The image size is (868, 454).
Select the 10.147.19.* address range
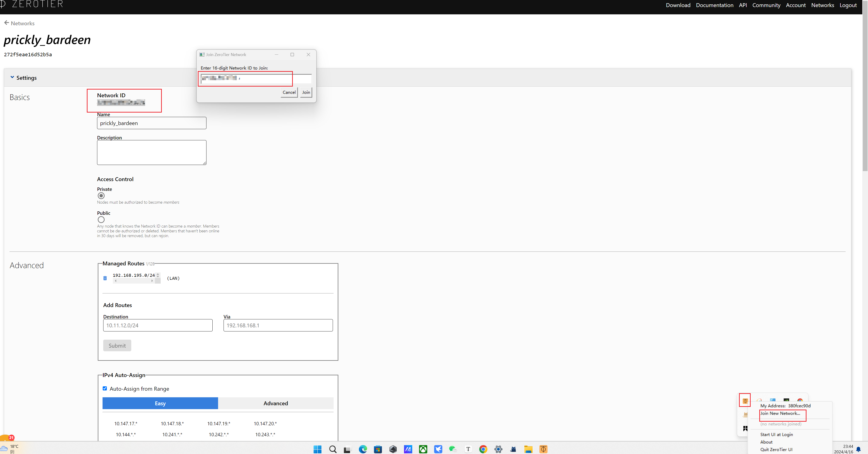[x=219, y=424]
